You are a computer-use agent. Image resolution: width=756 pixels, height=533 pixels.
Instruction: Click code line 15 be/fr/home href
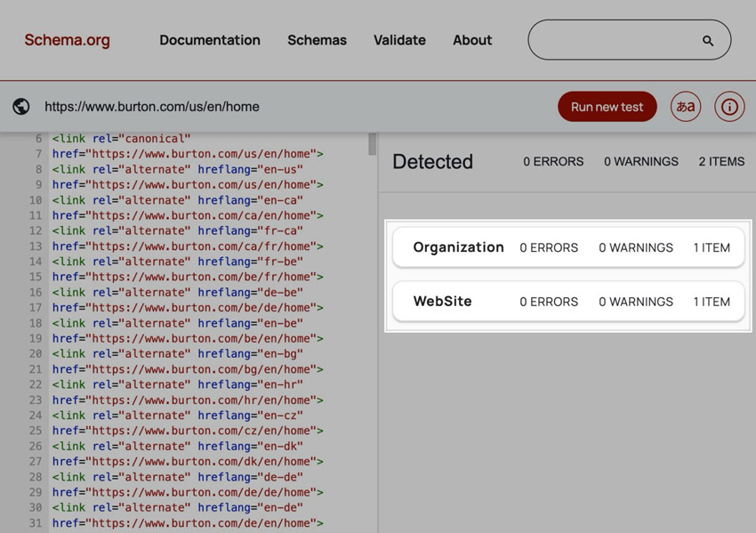188,277
